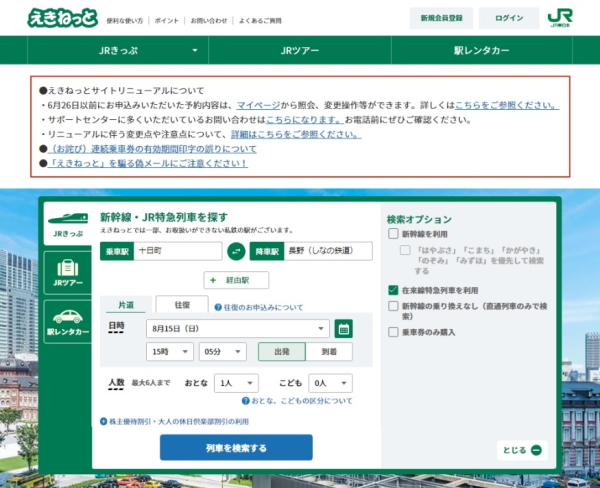This screenshot has width=600, height=488.
Task: Open the 05分 minute dropdown
Action: coord(223,351)
